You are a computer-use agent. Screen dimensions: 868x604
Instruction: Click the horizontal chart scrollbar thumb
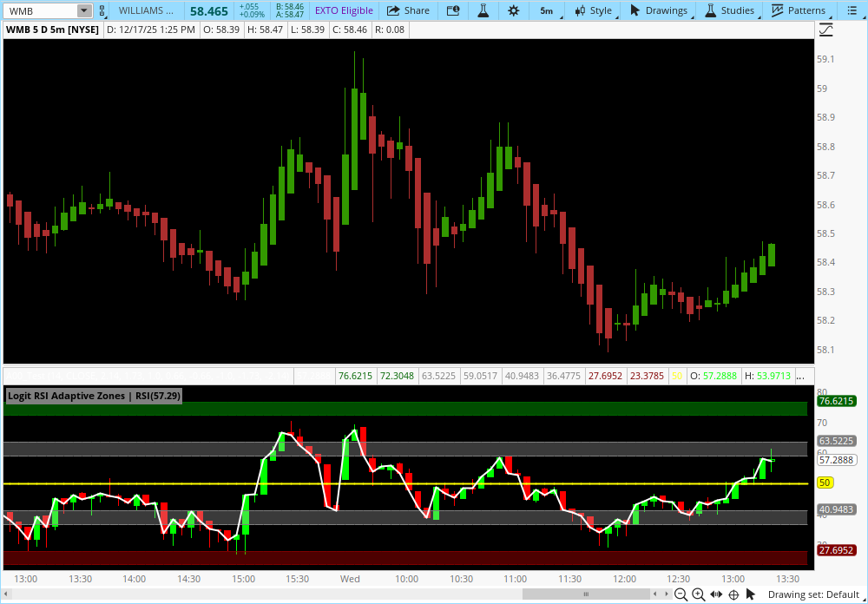coord(585,594)
